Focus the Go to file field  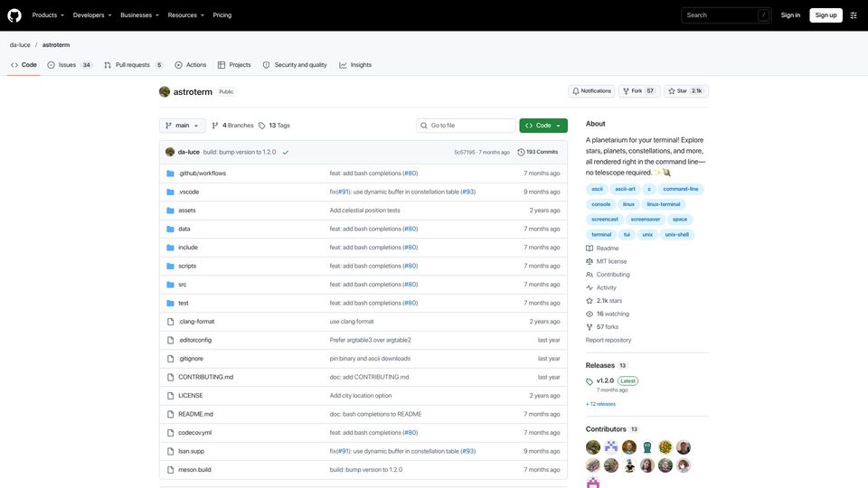(467, 126)
